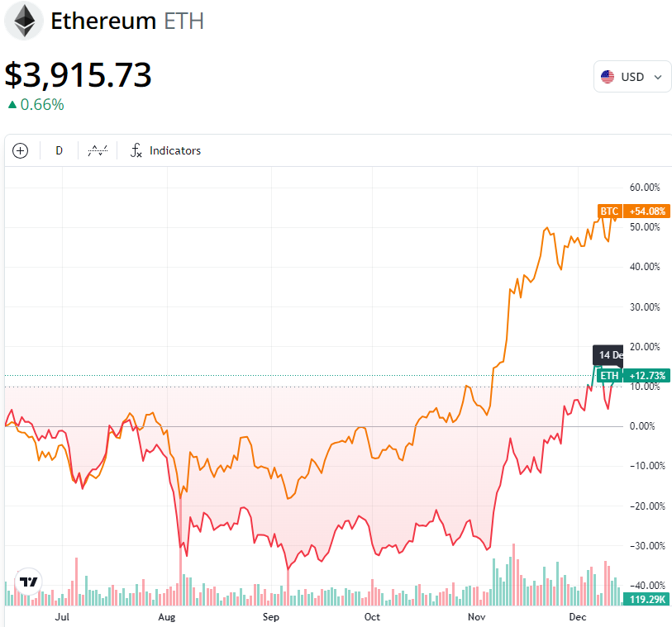
Task: Click the +12.73% ETH value tag
Action: click(647, 376)
